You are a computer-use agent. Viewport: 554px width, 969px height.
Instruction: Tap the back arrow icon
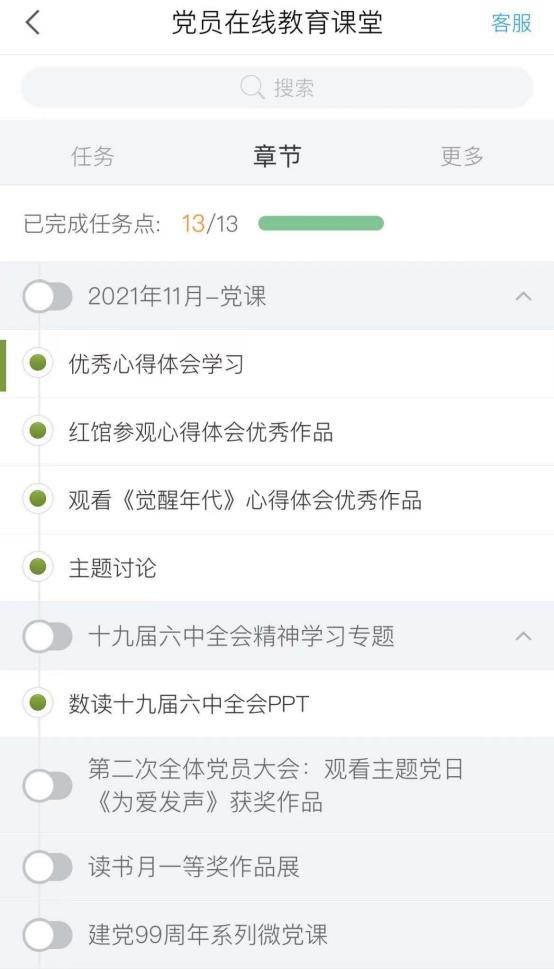point(32,23)
